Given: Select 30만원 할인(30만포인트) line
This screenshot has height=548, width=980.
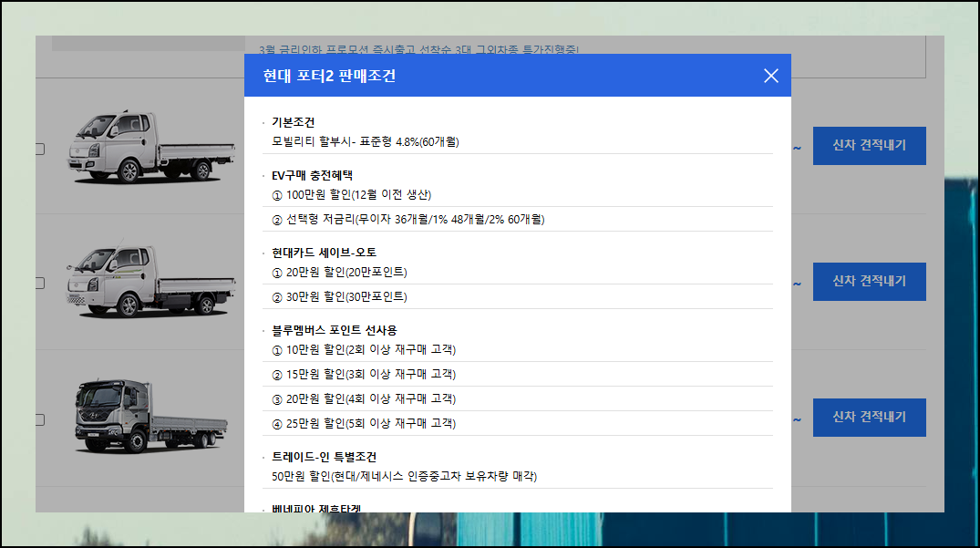Looking at the screenshot, I should point(339,297).
